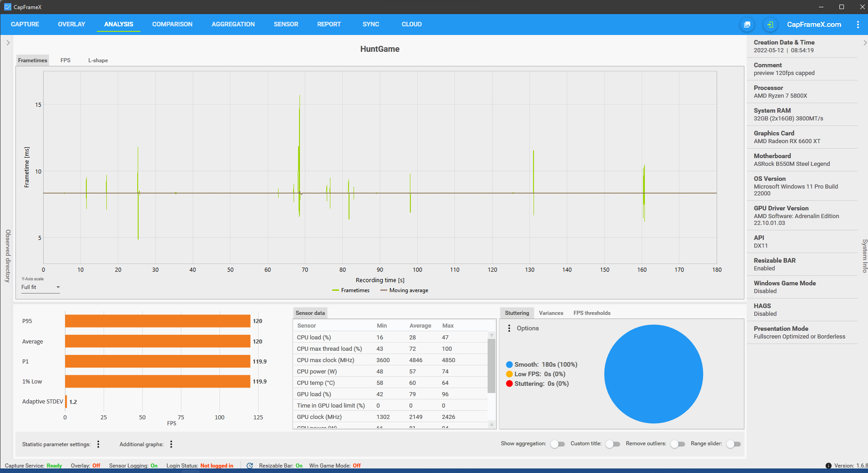Select the Frametimes graph tab
Screen dimensions: 868x473
coord(33,60)
